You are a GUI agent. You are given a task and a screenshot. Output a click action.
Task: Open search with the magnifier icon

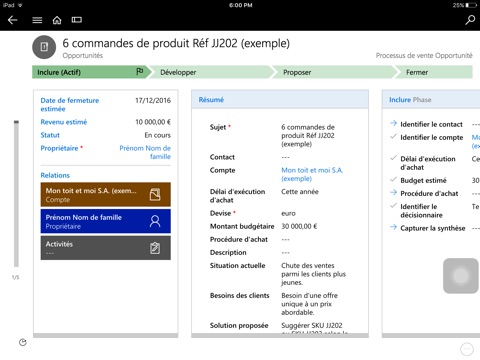click(x=470, y=20)
